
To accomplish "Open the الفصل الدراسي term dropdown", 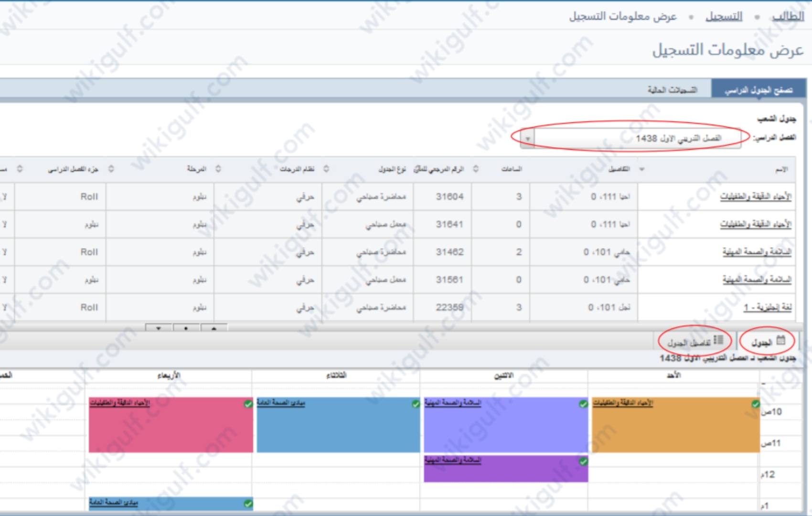I will tap(630, 138).
